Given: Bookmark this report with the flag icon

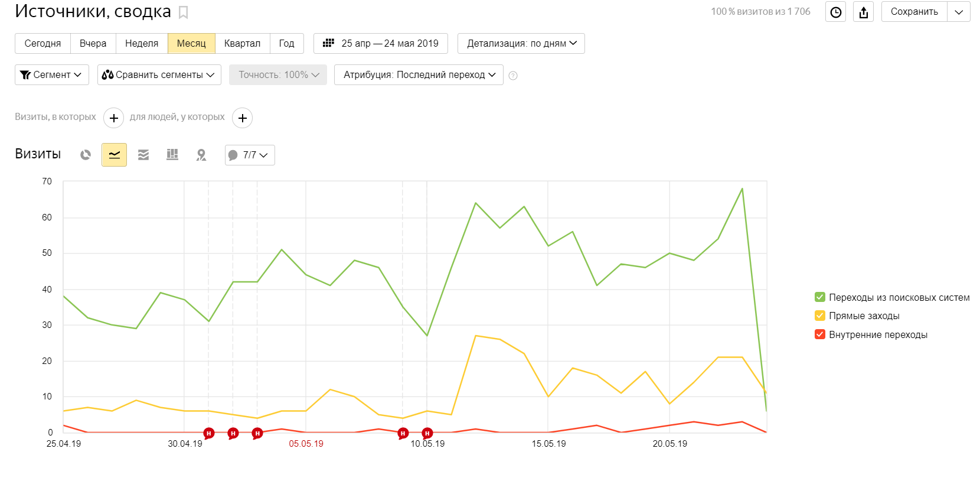Looking at the screenshot, I should pos(184,12).
